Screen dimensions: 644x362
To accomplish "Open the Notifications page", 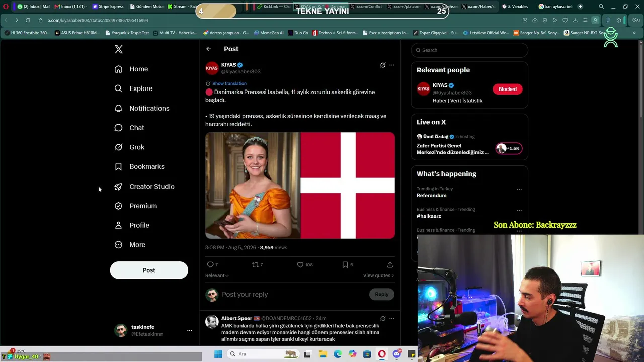I will tap(142, 108).
